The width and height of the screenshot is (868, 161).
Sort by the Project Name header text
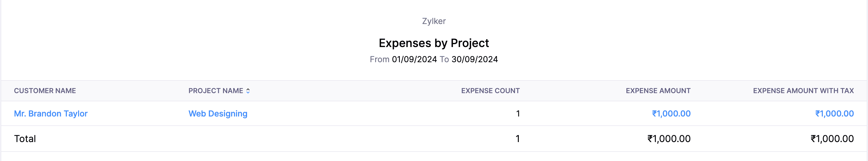pyautogui.click(x=215, y=91)
